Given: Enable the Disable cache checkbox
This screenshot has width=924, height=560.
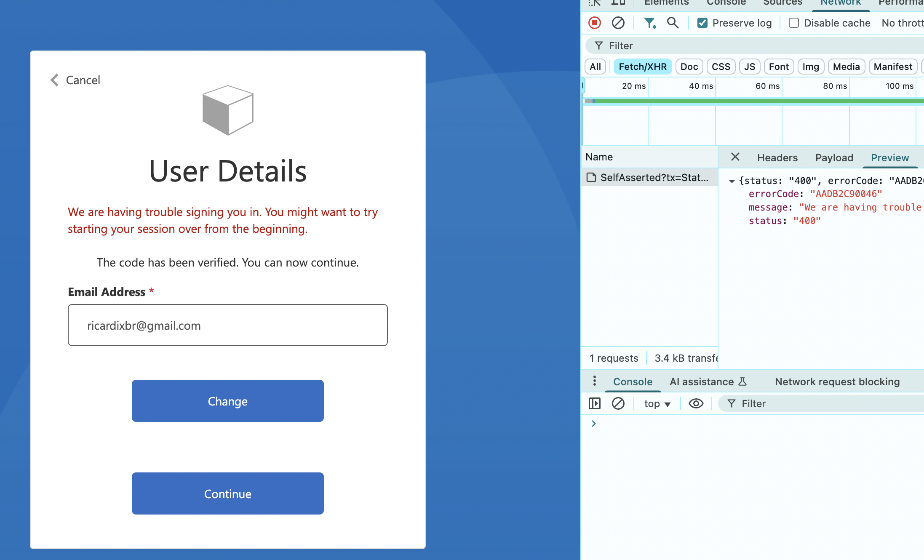Looking at the screenshot, I should pos(794,23).
